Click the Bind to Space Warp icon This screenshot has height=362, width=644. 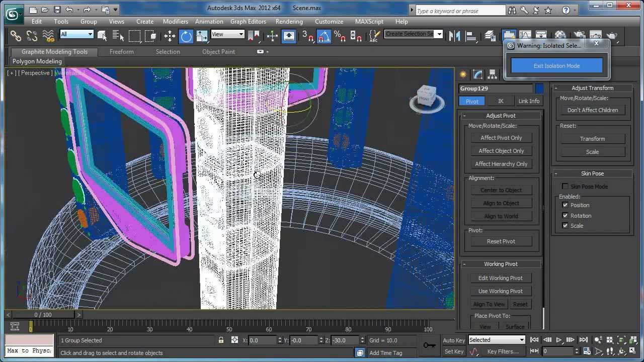tap(48, 36)
